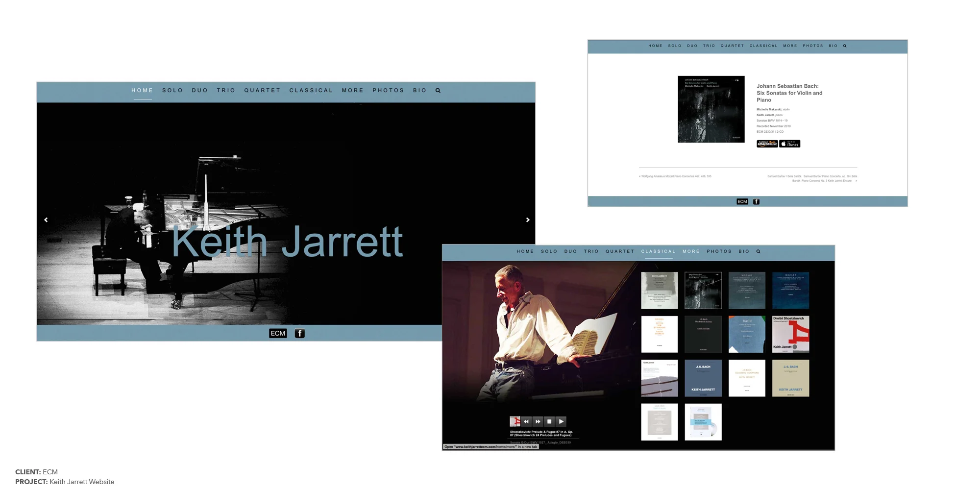This screenshot has width=980, height=490.
Task: Open the ECM logo link in home page footer
Action: click(278, 333)
